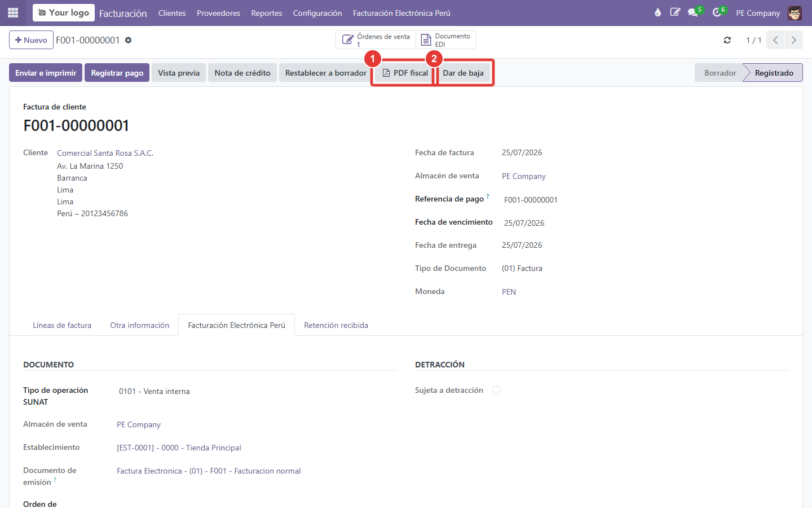Viewport: 812px width, 508px height.
Task: Click the refresh icon near pager
Action: point(727,40)
